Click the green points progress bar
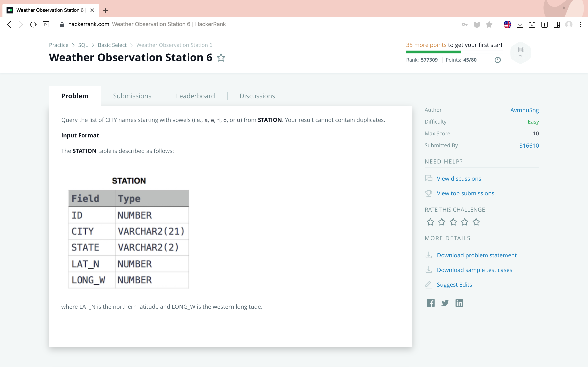Screen dimensions: 588x367 pyautogui.click(x=433, y=52)
